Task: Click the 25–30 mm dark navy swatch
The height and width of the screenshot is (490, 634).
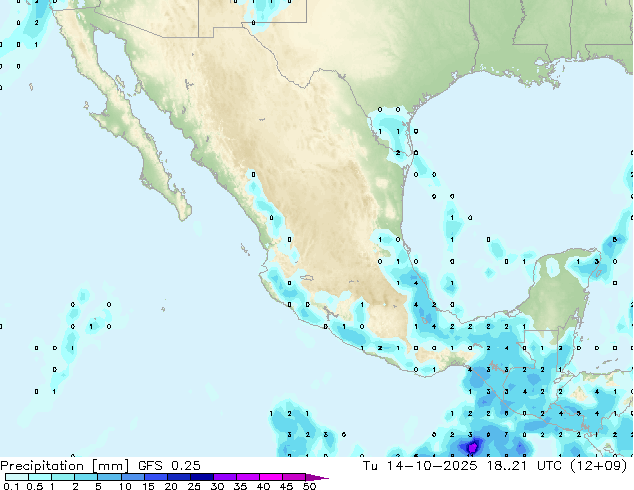Action: tap(201, 477)
